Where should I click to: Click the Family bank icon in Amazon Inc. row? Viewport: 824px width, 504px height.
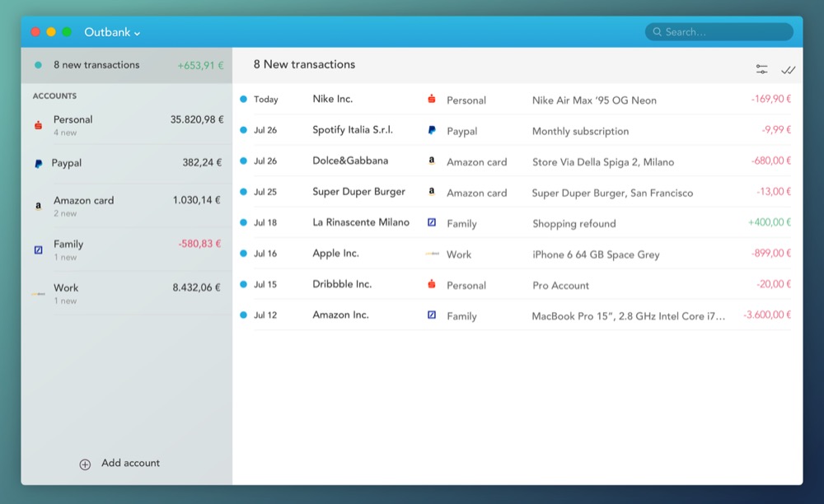point(432,315)
